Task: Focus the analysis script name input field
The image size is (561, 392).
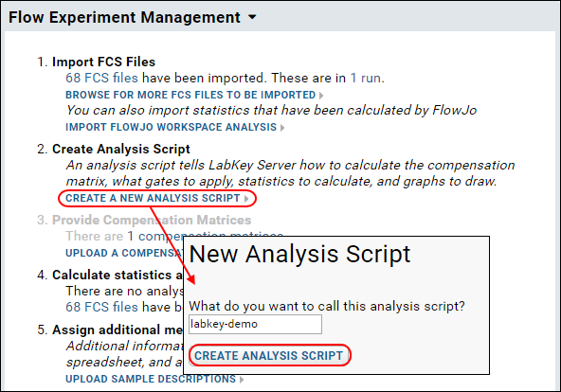Action: point(255,325)
